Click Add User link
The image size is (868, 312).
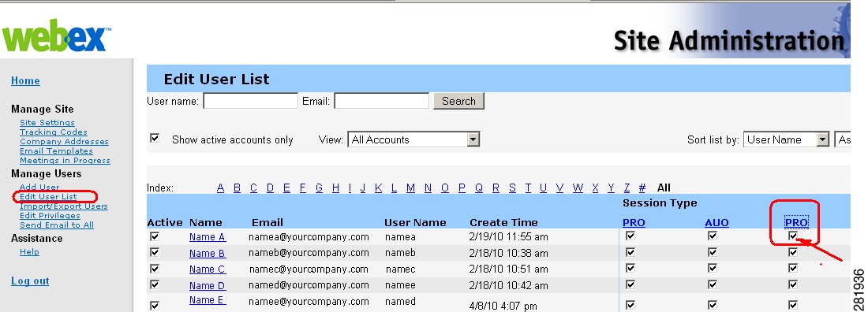(x=39, y=187)
